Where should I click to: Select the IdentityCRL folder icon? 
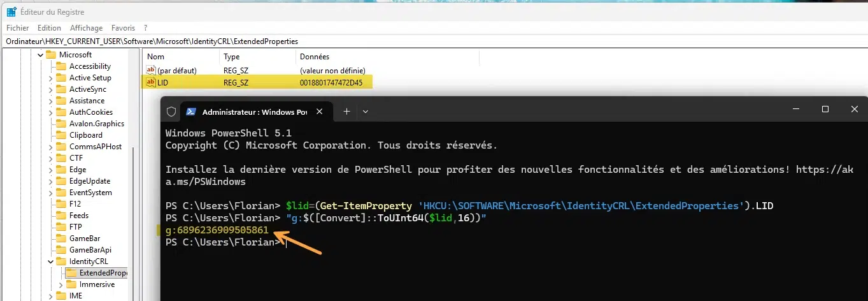coord(61,261)
